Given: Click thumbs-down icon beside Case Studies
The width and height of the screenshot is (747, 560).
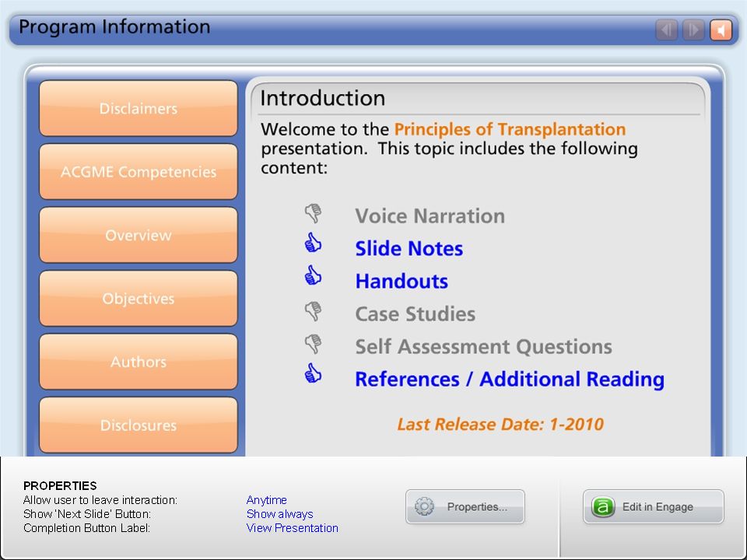Looking at the screenshot, I should (x=314, y=311).
